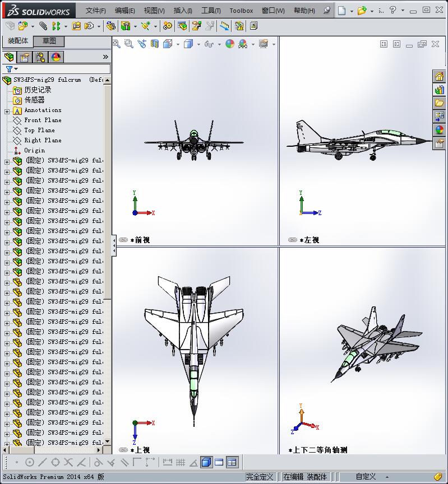Toggle link views icon beside *左视
The width and height of the screenshot is (448, 484).
(293, 240)
